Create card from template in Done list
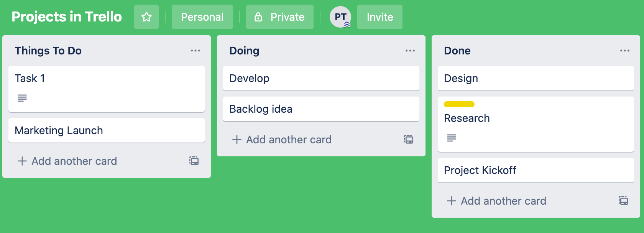 tap(623, 201)
